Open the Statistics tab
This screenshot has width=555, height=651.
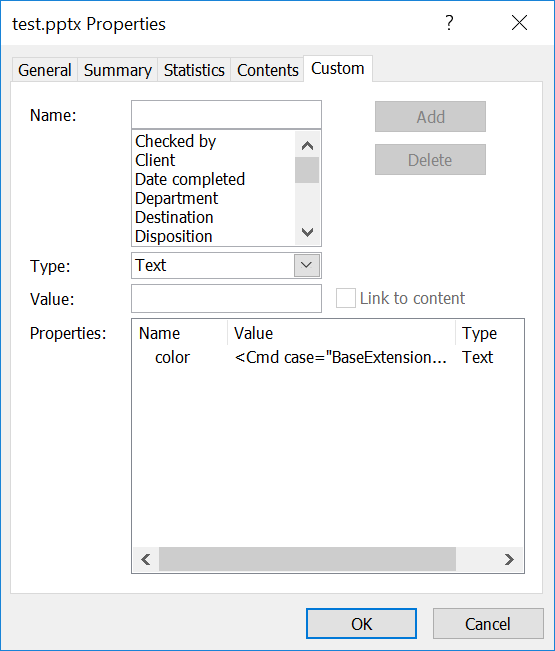click(x=194, y=70)
